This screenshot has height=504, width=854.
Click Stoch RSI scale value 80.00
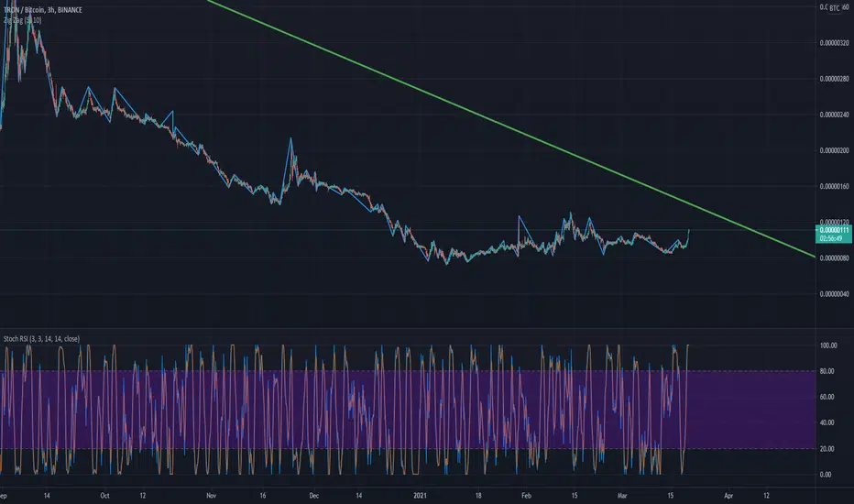pos(827,371)
